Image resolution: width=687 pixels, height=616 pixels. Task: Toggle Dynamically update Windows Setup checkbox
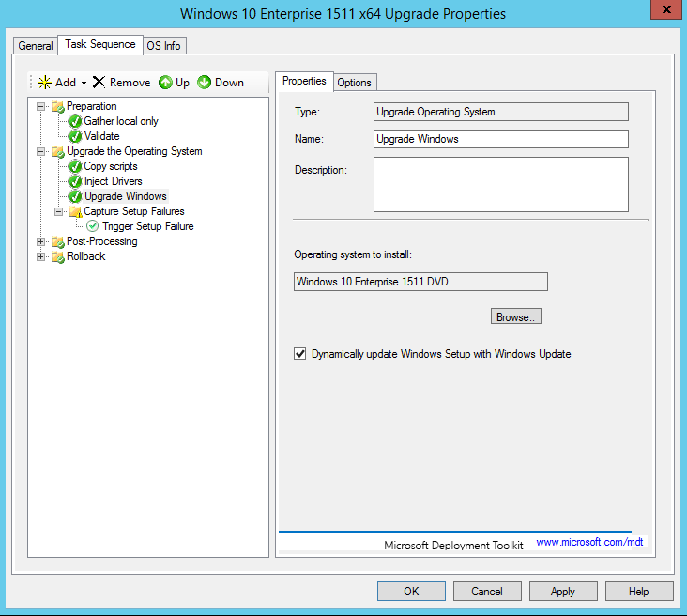click(299, 353)
